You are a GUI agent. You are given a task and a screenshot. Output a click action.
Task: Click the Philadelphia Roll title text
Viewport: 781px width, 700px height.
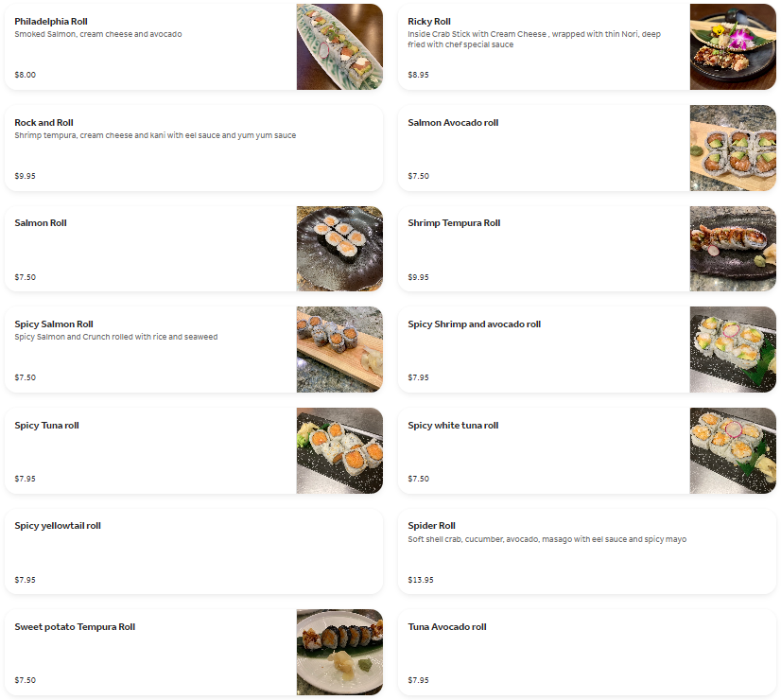click(x=51, y=22)
